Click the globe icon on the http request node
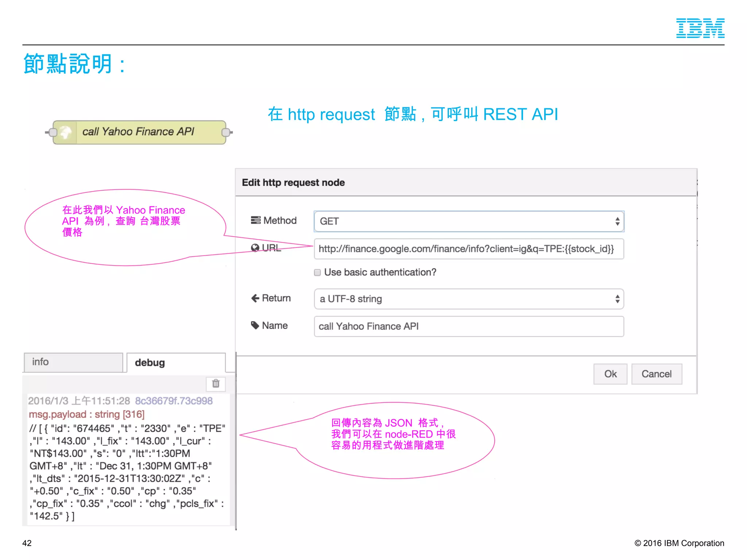 point(65,132)
